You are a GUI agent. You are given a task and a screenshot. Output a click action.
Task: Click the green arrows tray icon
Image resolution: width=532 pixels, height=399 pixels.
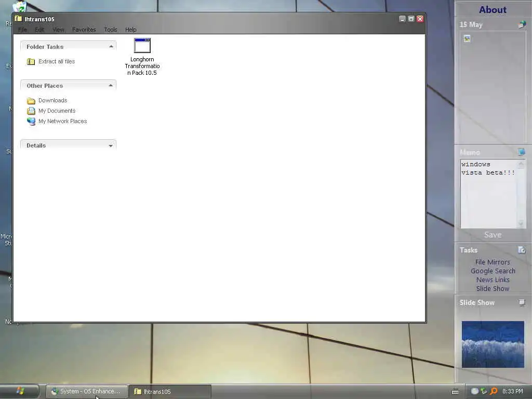(484, 391)
